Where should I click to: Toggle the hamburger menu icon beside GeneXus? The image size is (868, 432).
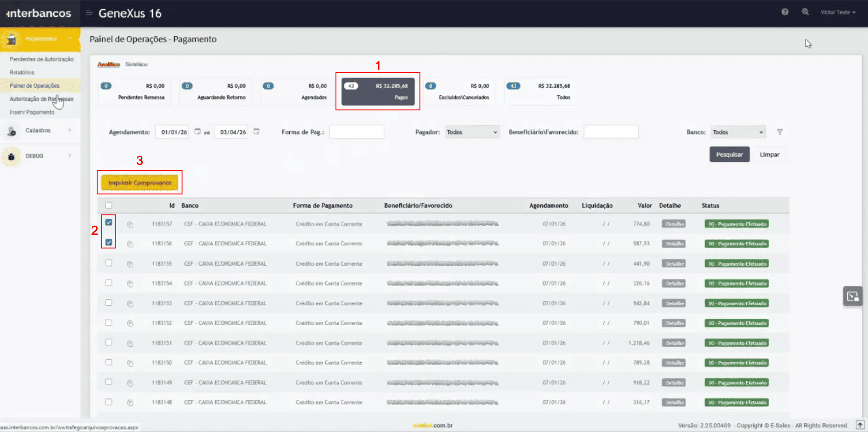[89, 13]
